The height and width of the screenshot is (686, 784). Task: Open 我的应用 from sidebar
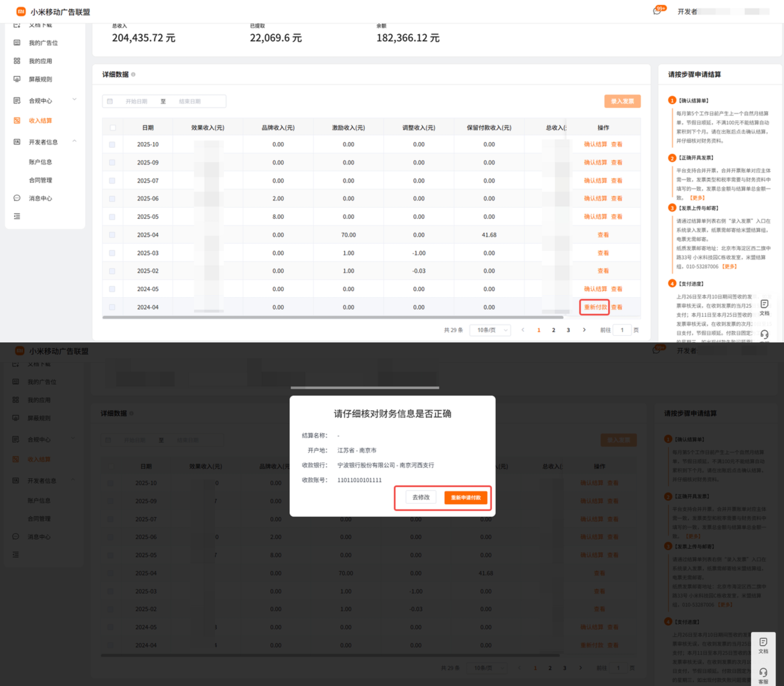(40, 61)
